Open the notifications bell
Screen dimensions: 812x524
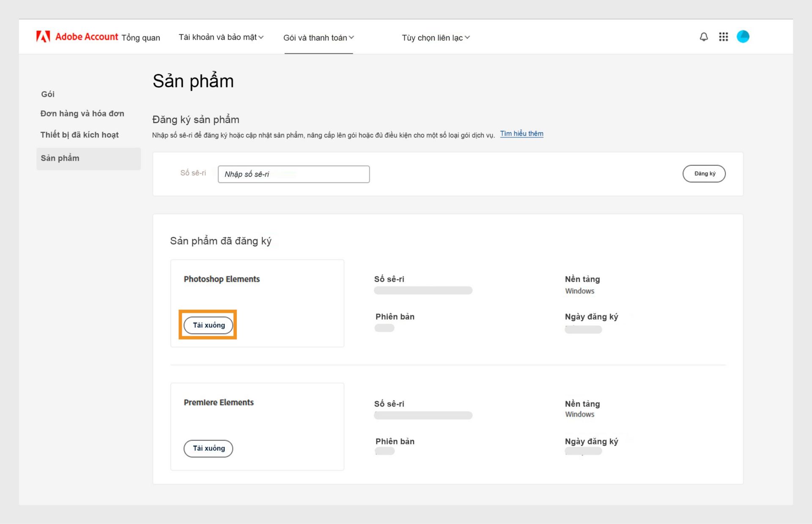(704, 37)
